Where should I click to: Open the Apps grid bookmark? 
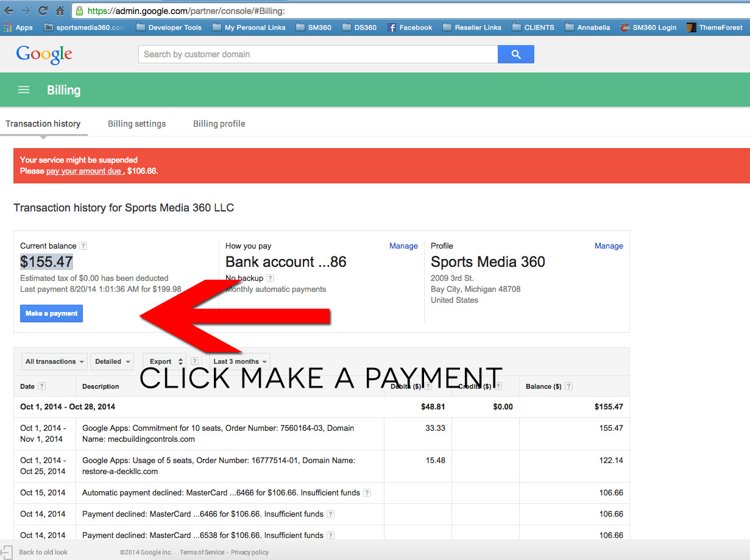[18, 27]
